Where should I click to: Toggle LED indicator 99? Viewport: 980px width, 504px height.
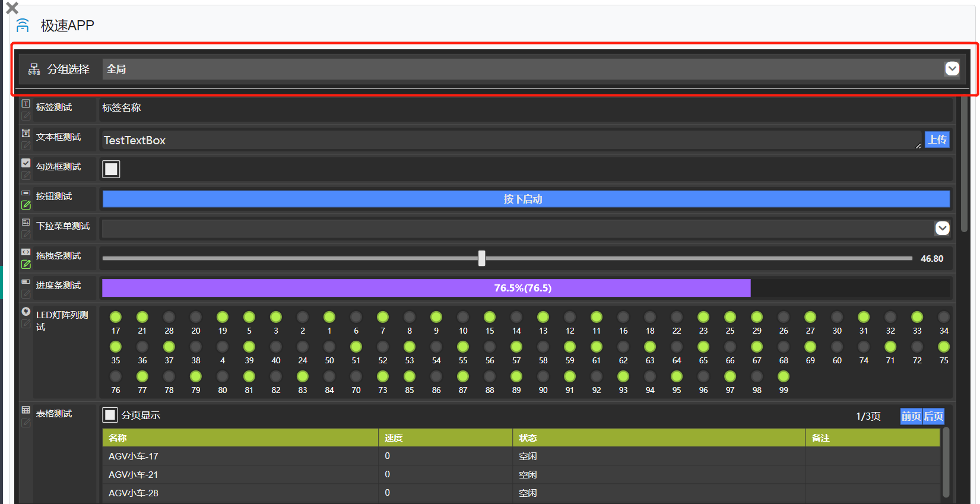click(784, 376)
